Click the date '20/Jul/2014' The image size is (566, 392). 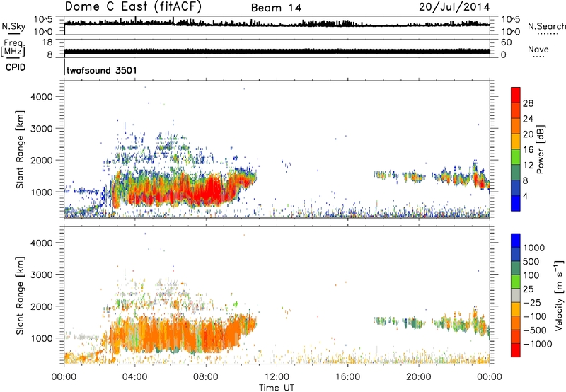tap(454, 7)
